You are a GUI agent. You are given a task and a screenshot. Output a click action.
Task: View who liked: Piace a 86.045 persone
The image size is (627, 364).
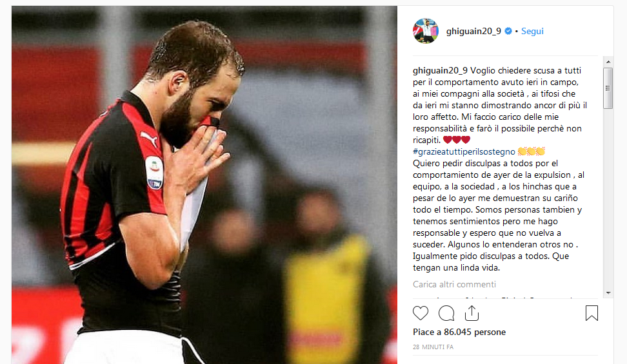tap(459, 332)
